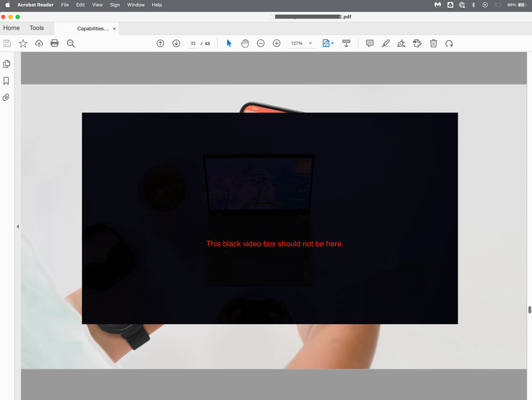The height and width of the screenshot is (400, 532).
Task: Collapse the left navigation pane arrow
Action: pos(18,226)
